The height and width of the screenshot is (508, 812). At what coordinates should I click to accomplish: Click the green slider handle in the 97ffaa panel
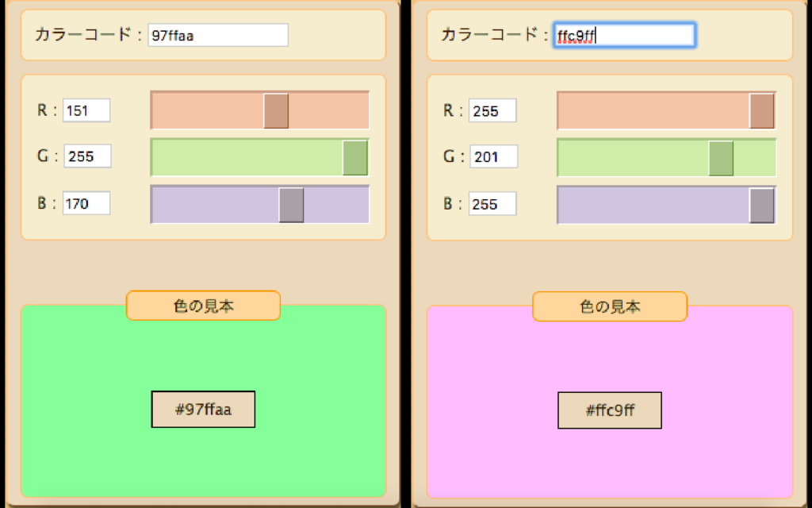click(x=354, y=158)
